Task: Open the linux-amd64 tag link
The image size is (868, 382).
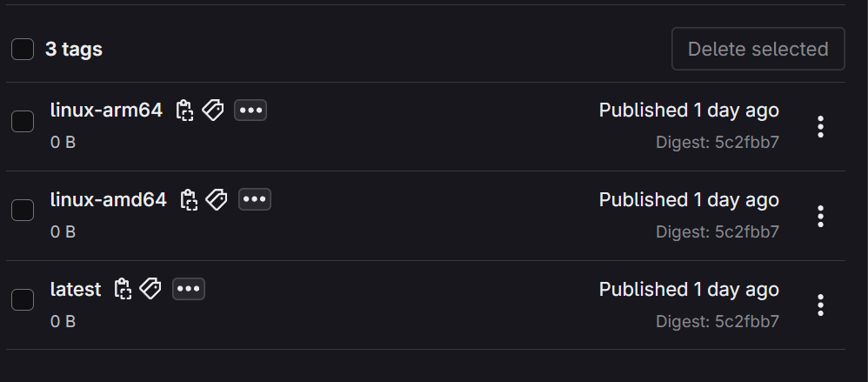Action: [109, 200]
